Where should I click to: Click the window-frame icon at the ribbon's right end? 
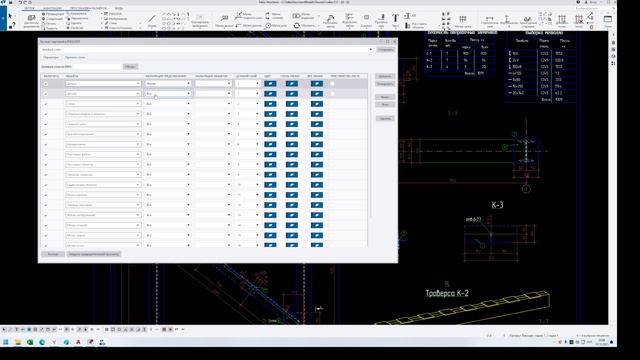[607, 19]
